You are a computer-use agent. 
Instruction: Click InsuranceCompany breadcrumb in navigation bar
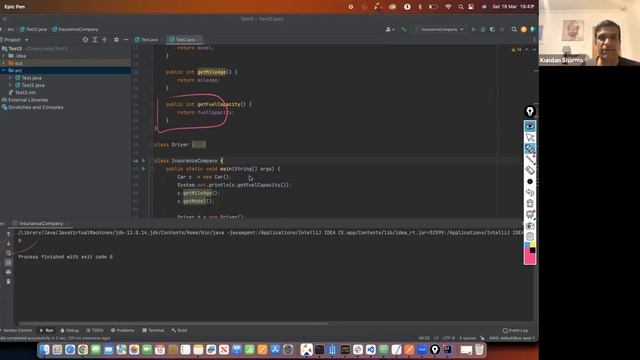coord(75,29)
